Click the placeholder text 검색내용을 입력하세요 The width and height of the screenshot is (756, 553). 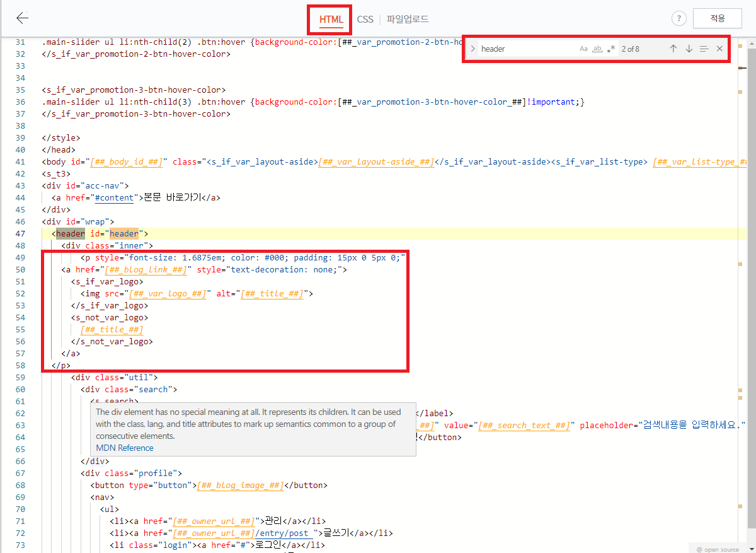(693, 425)
